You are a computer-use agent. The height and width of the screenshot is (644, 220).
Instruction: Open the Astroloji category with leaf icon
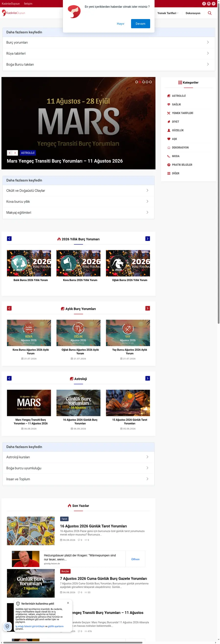pos(178,96)
